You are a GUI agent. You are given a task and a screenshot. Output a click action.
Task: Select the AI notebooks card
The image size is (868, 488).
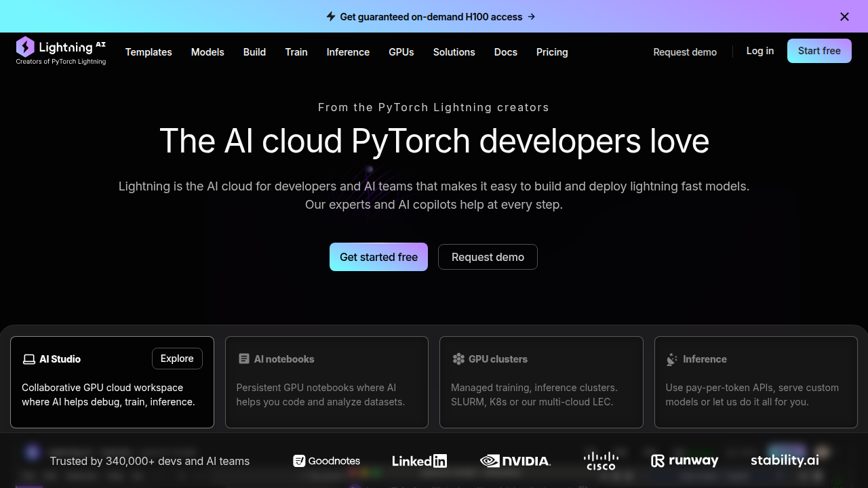point(327,382)
